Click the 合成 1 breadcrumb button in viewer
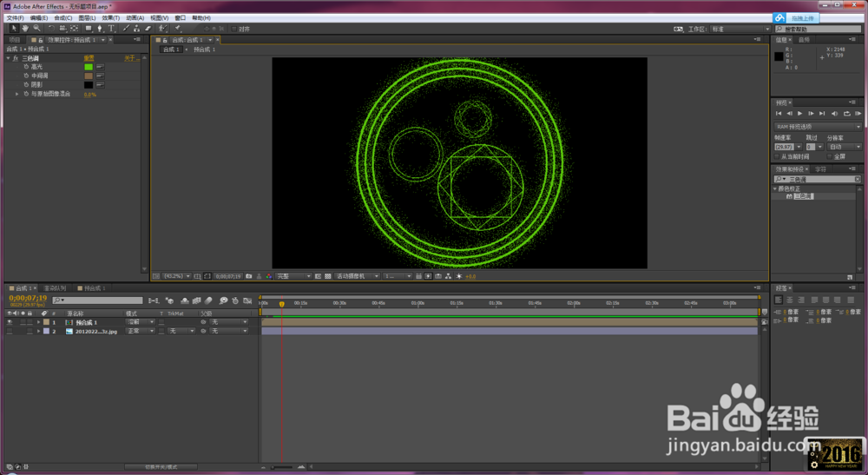The image size is (868, 475). click(171, 49)
